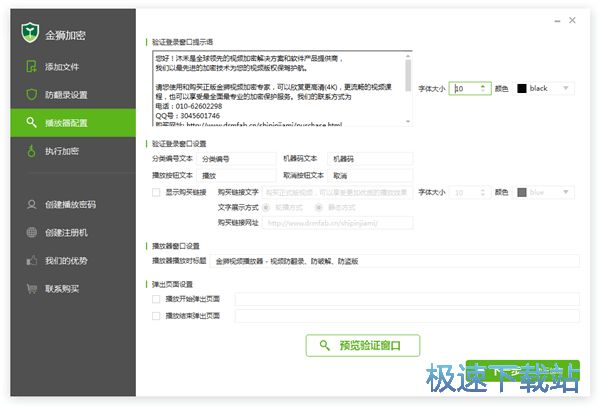Enable the 播放结束弹出页面 checkbox

[x=156, y=316]
